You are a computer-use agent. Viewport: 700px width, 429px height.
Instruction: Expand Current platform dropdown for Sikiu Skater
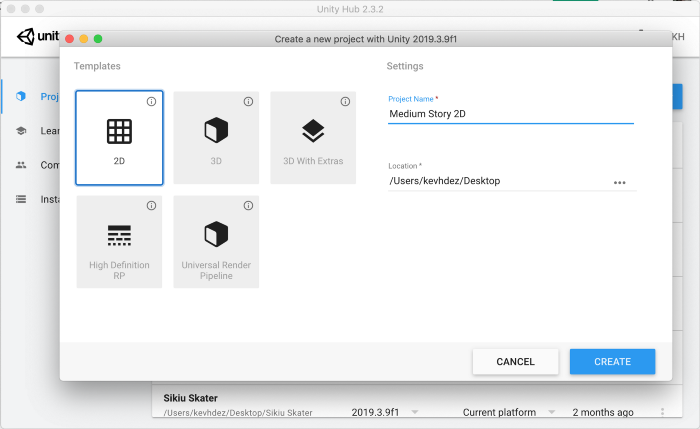point(552,412)
